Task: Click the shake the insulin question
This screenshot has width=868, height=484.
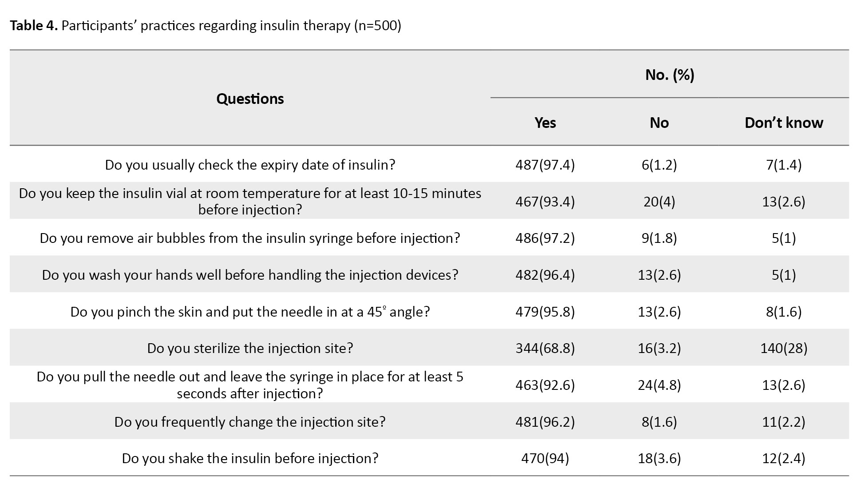Action: [250, 458]
